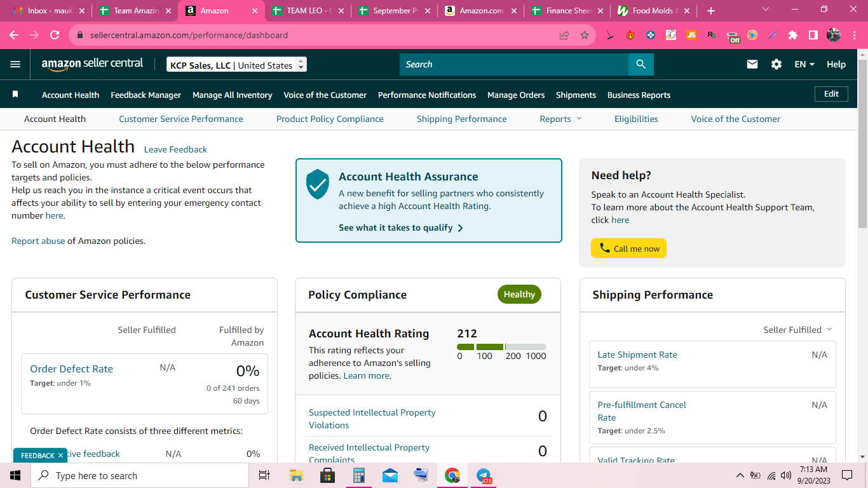Click the flame face extension icon
The height and width of the screenshot is (488, 868).
tap(630, 35)
